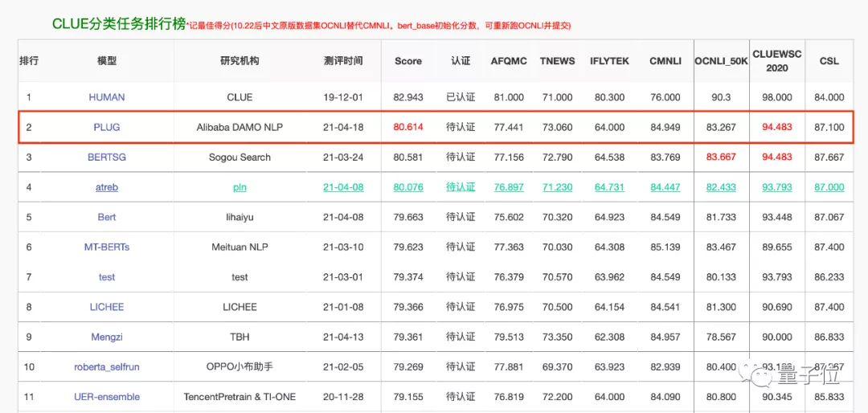The width and height of the screenshot is (868, 413).
Task: Open the Mengzi model link
Action: click(107, 337)
